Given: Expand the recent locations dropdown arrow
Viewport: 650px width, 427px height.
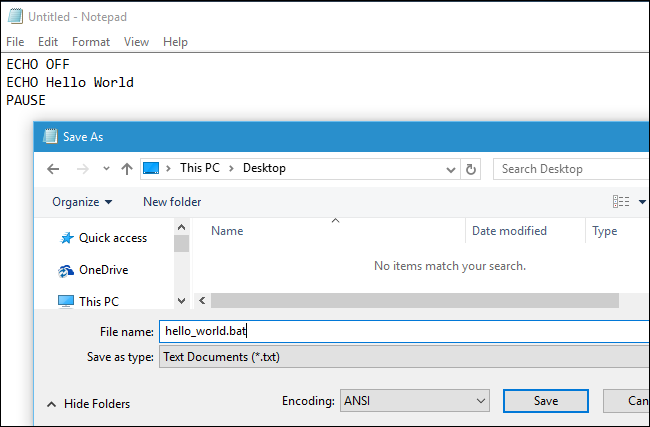Looking at the screenshot, I should [x=103, y=169].
